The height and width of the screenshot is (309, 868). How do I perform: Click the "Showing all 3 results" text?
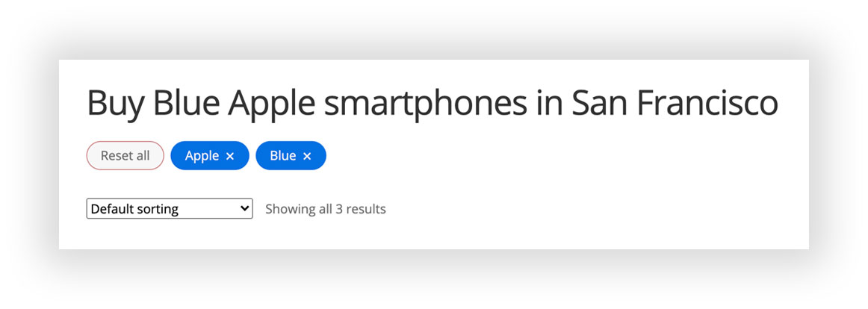point(325,209)
